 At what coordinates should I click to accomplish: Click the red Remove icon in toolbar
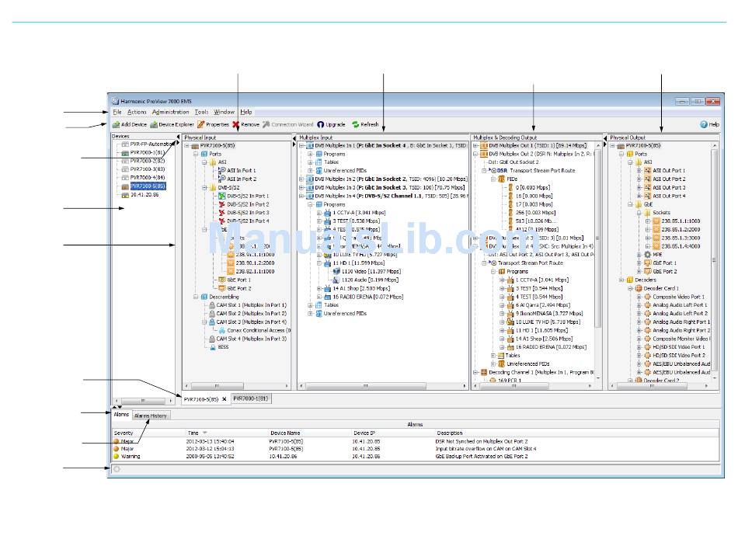point(236,125)
